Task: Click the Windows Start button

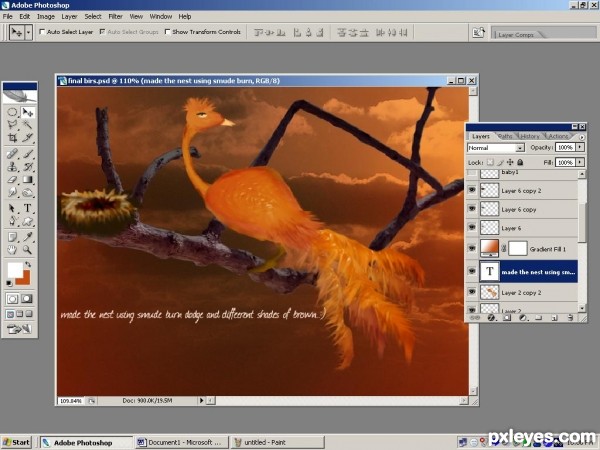Action: pyautogui.click(x=16, y=443)
